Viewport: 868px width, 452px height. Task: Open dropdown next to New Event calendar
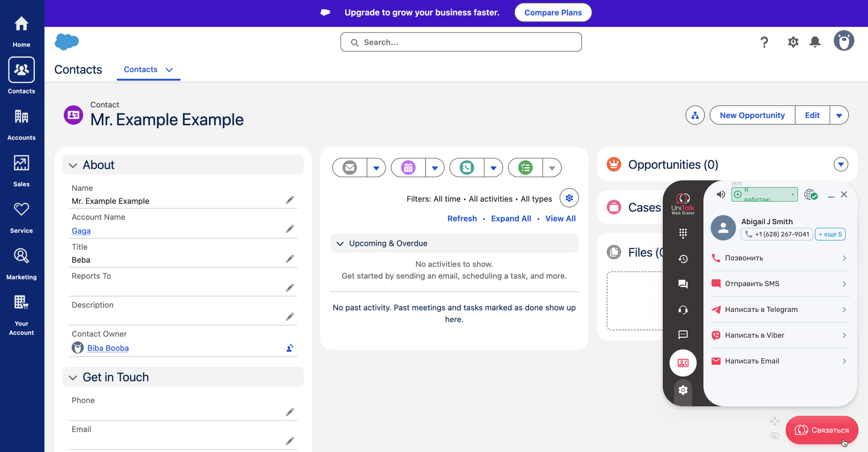pyautogui.click(x=435, y=168)
